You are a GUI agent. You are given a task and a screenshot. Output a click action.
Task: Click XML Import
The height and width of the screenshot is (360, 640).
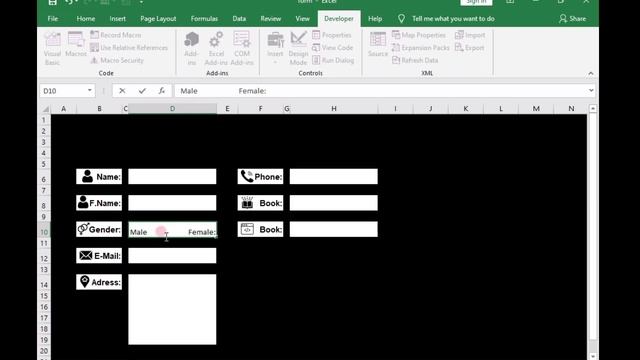pyautogui.click(x=470, y=35)
